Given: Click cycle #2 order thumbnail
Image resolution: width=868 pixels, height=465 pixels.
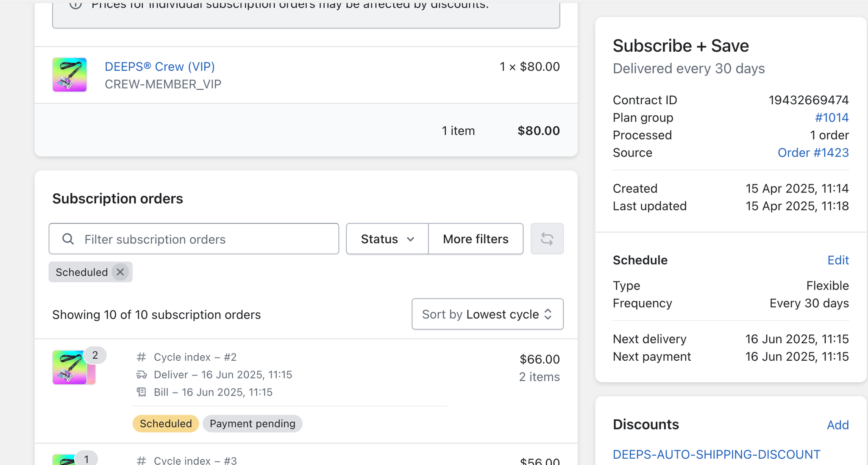Looking at the screenshot, I should coord(70,368).
